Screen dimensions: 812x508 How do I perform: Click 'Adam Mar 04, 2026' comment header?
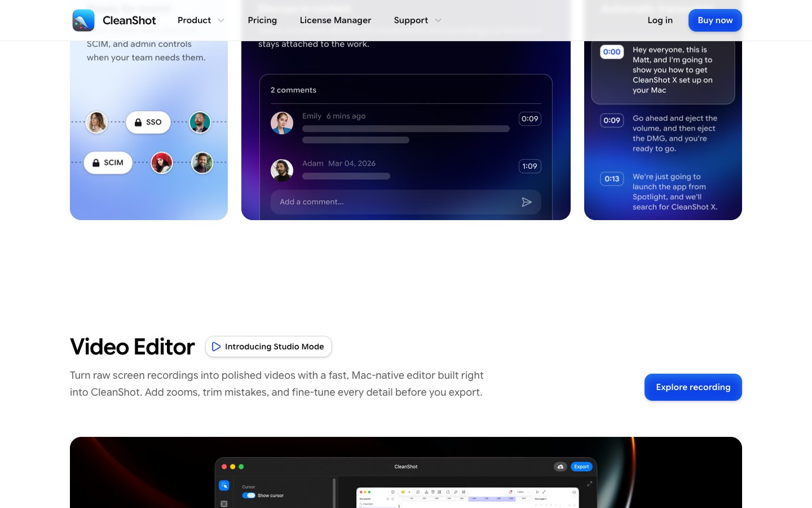pos(339,163)
